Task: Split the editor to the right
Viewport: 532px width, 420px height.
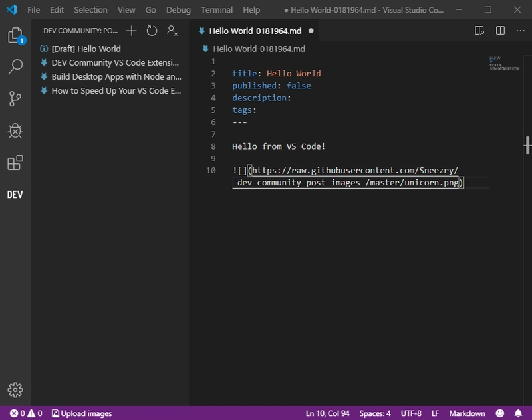Action: click(500, 31)
